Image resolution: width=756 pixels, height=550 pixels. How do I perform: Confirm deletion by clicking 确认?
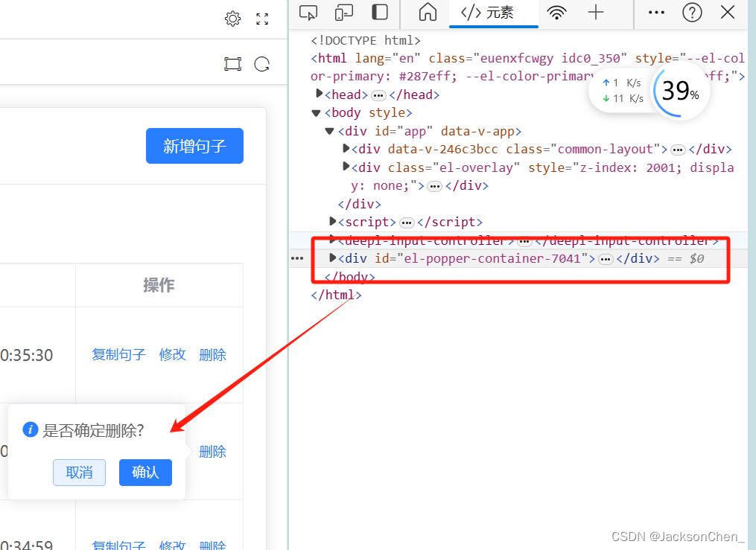point(145,473)
